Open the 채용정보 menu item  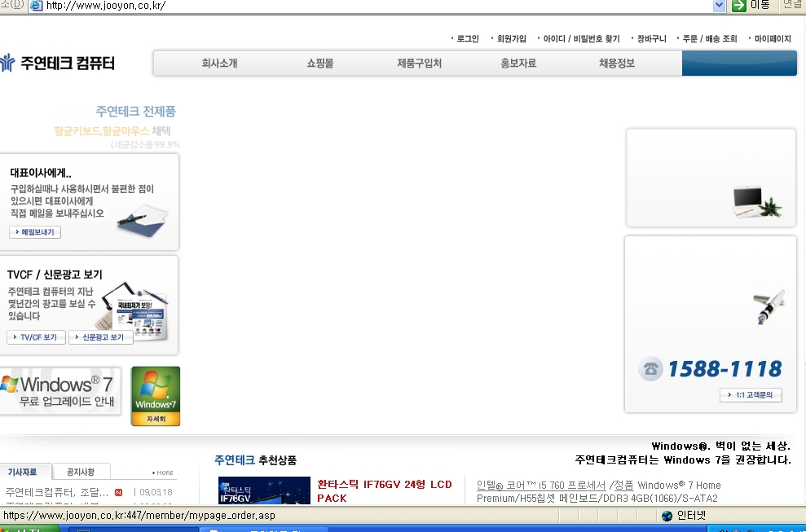pyautogui.click(x=617, y=64)
